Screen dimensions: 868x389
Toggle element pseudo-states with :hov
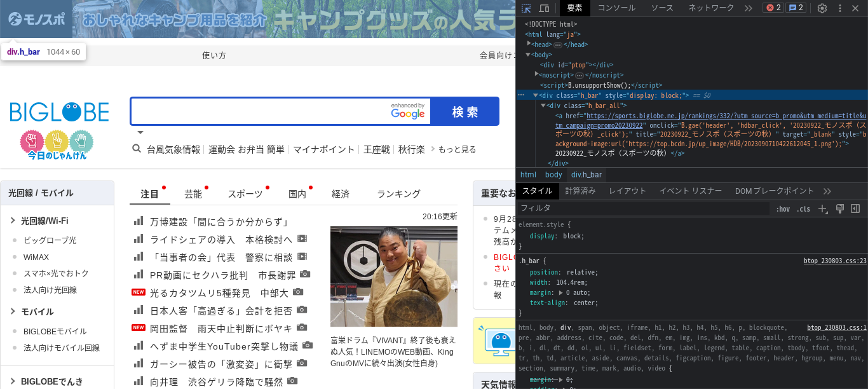[782, 208]
